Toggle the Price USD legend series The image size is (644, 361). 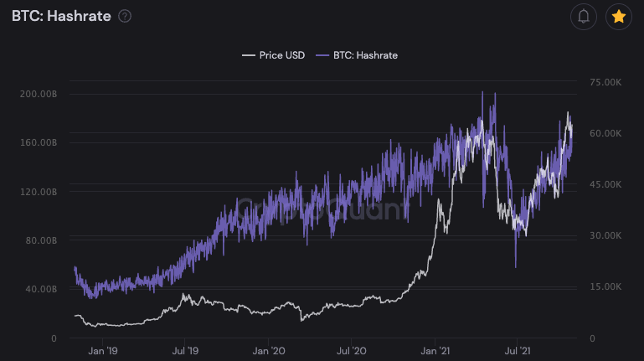tap(274, 55)
